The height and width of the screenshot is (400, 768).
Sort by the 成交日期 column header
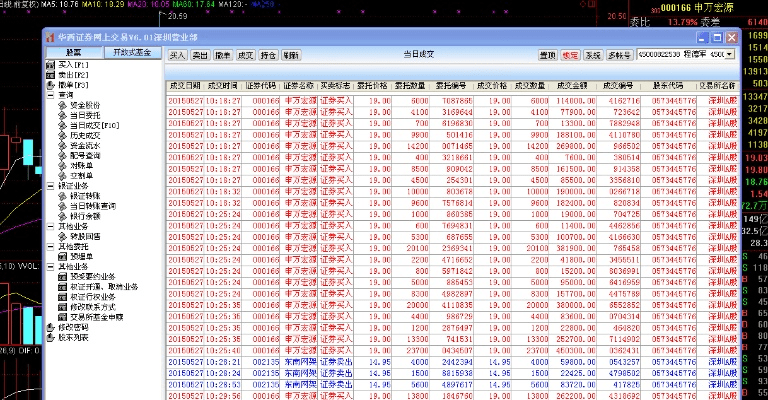(x=185, y=86)
